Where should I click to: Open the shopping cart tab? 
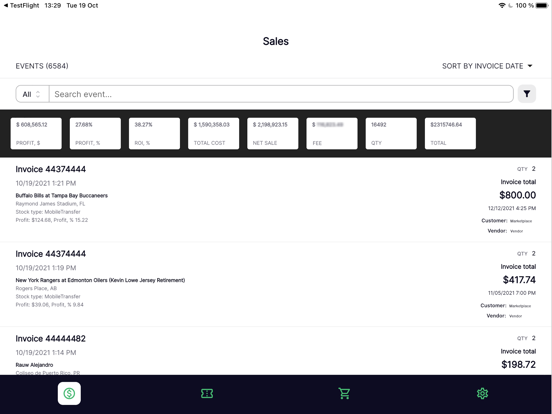(344, 394)
